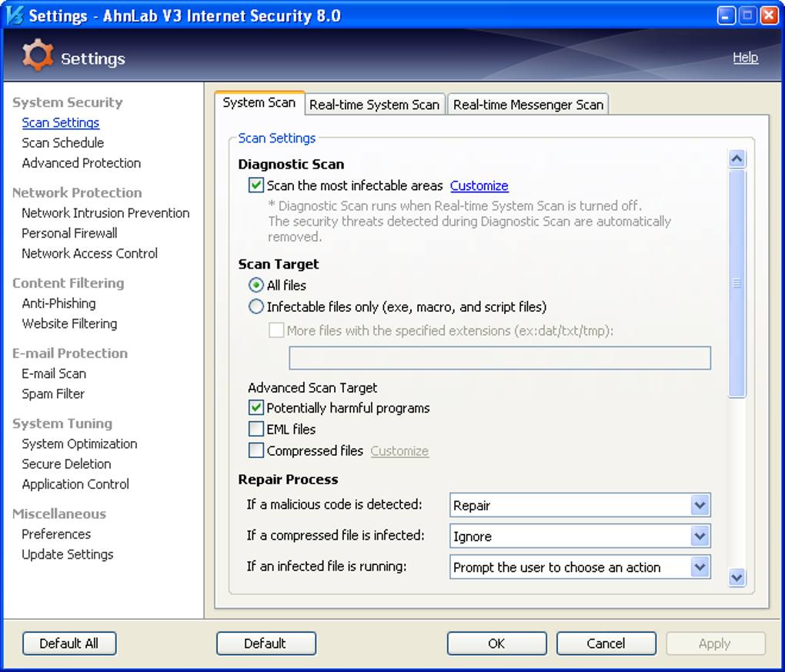The image size is (785, 672).
Task: Go to Network Intrusion Prevention
Action: 105,212
